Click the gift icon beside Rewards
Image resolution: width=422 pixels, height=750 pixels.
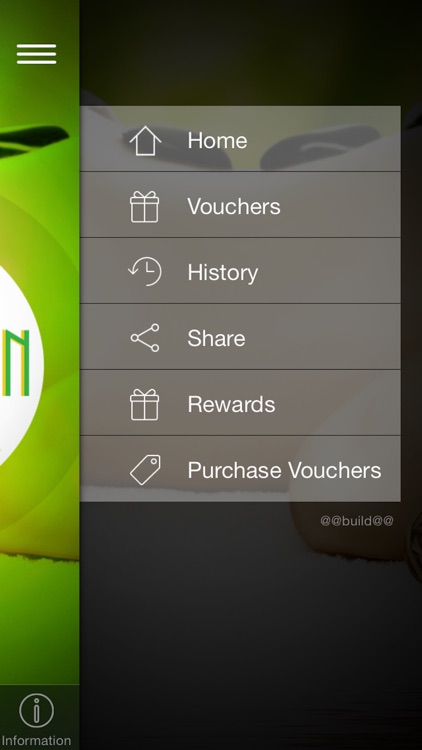[x=144, y=405]
